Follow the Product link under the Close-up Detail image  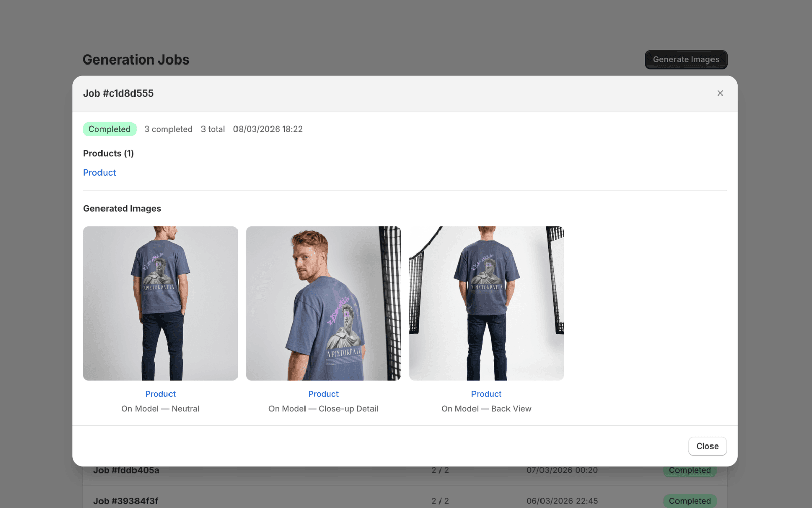[x=323, y=394]
